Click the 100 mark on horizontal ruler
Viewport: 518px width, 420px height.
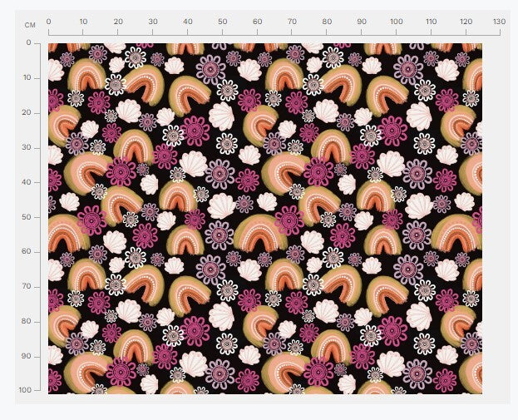coord(395,22)
